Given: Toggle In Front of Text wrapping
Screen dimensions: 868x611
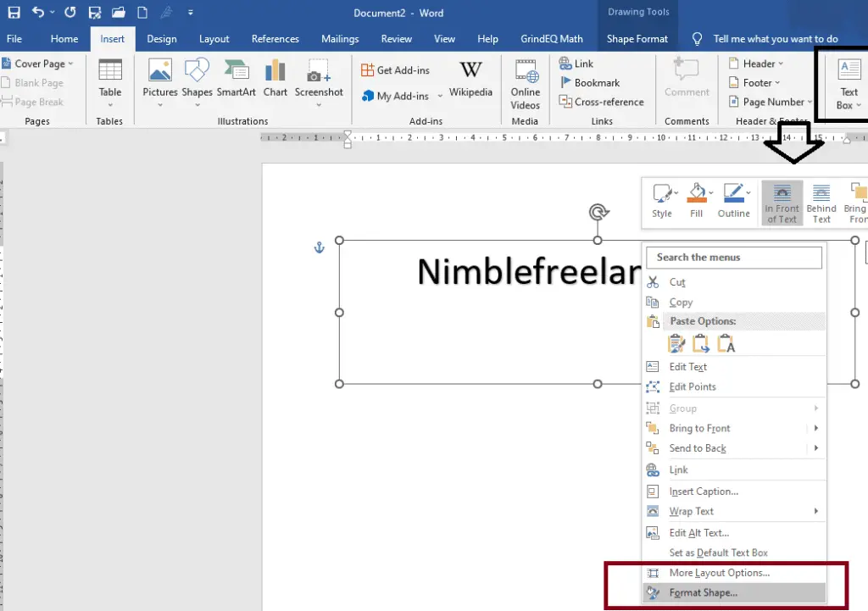Looking at the screenshot, I should 782,202.
